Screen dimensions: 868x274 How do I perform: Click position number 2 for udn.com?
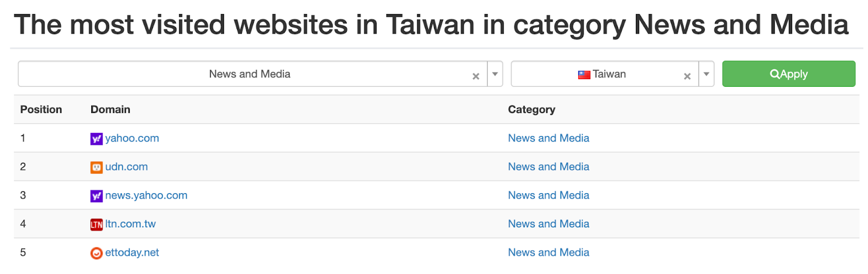click(x=23, y=167)
